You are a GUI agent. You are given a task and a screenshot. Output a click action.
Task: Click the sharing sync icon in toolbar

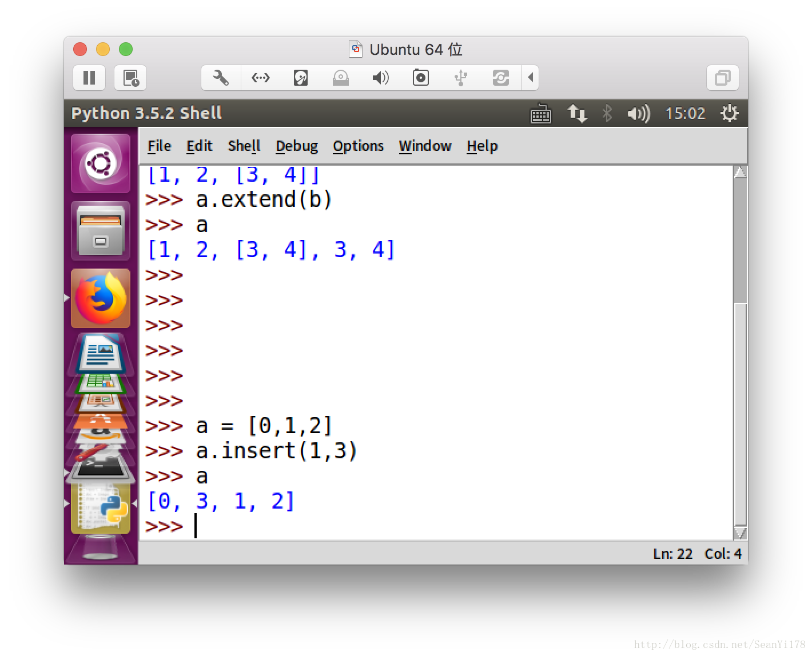click(x=501, y=78)
